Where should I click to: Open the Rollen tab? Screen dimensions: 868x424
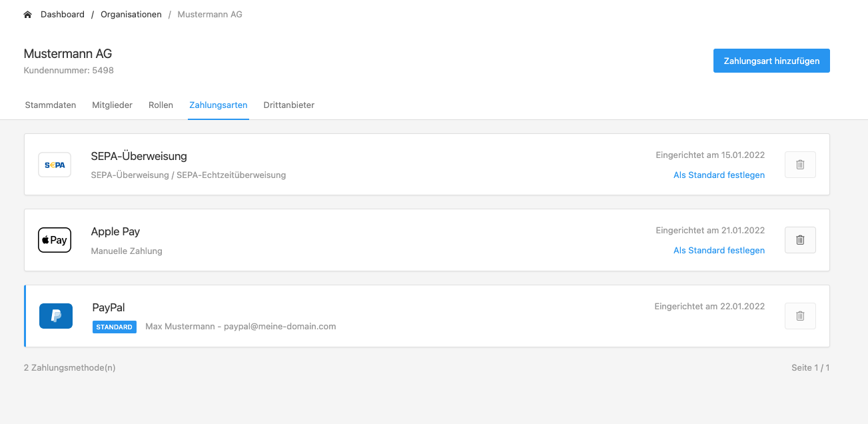click(x=161, y=105)
